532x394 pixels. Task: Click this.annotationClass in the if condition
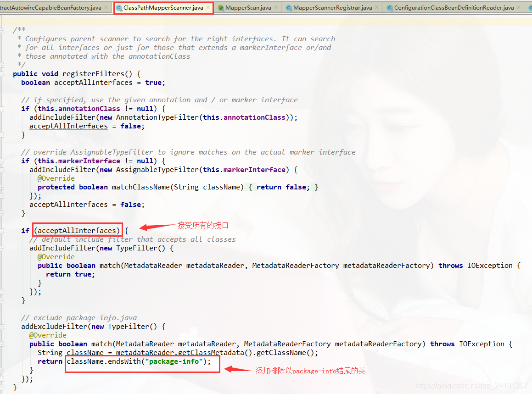point(78,109)
